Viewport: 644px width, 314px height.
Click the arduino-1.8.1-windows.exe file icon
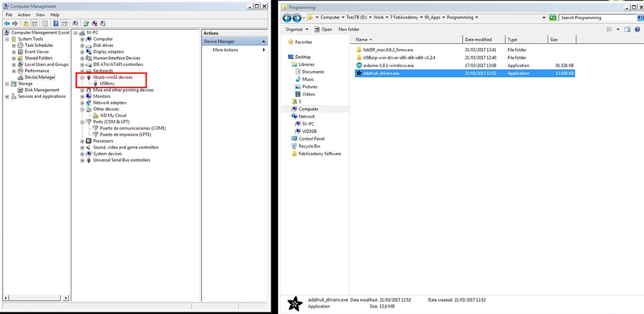[359, 65]
